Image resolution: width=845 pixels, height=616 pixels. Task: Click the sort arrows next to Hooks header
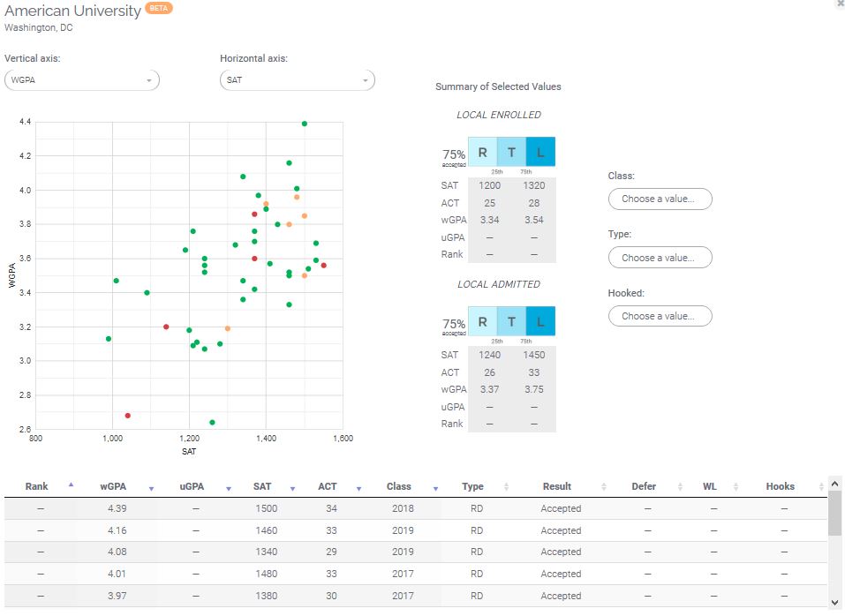point(821,486)
